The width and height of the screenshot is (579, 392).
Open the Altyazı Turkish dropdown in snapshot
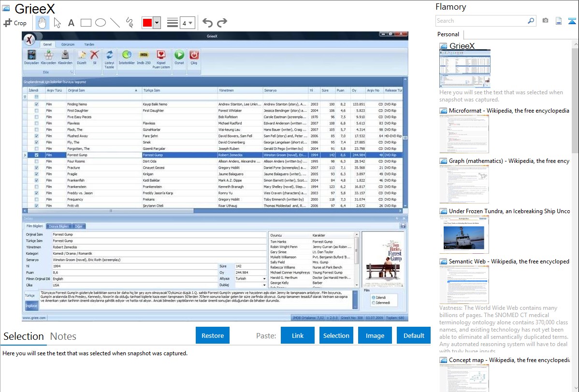pyautogui.click(x=264, y=278)
